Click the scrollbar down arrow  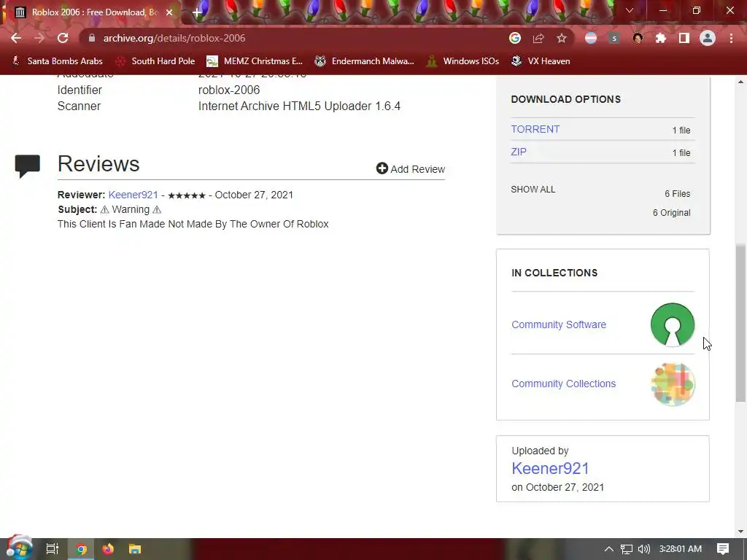[x=740, y=532]
